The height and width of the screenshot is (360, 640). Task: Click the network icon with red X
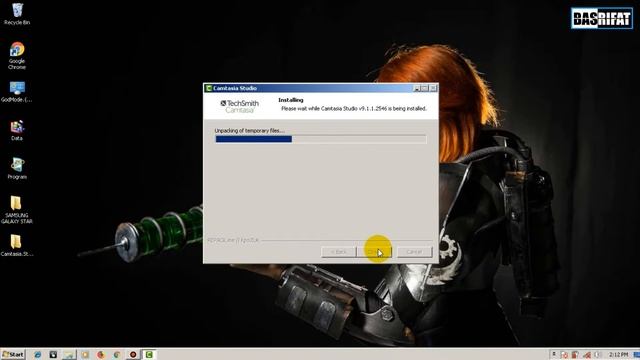coord(587,355)
